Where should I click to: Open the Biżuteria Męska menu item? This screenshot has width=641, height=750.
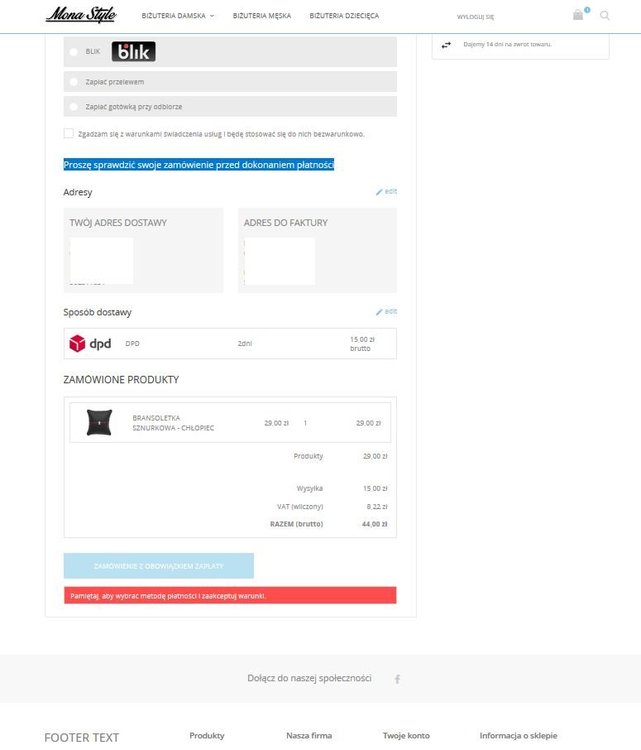(262, 16)
